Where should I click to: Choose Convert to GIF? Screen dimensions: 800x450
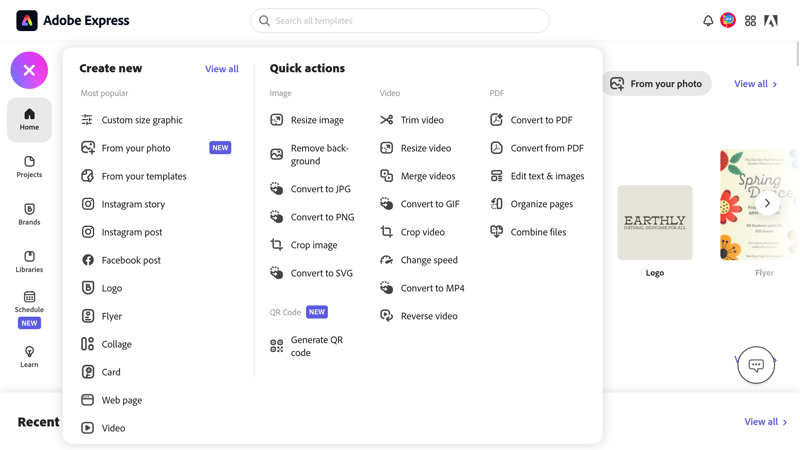(419, 204)
